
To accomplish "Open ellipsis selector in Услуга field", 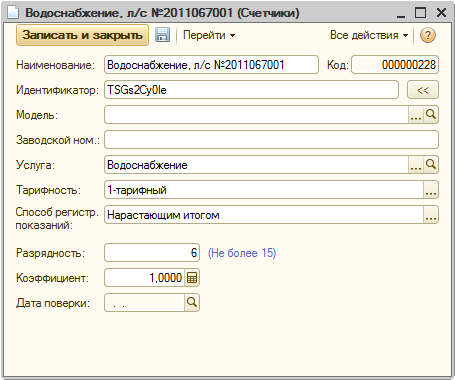I will pos(416,165).
